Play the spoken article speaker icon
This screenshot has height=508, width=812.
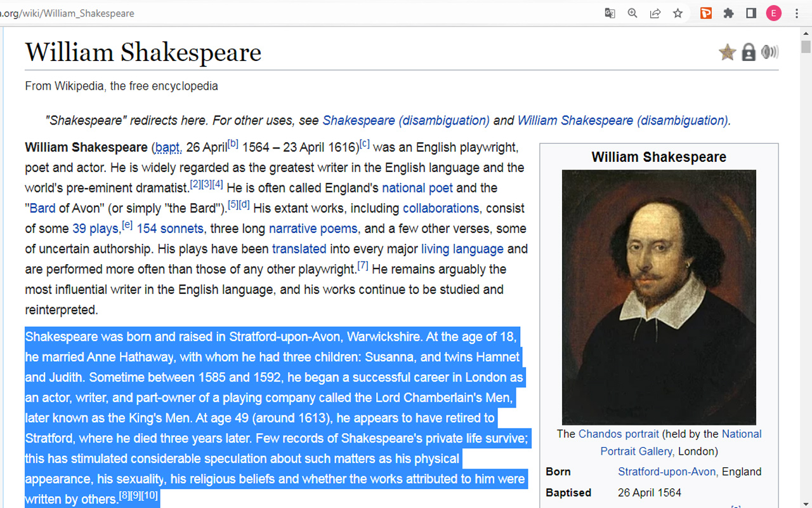(x=770, y=52)
